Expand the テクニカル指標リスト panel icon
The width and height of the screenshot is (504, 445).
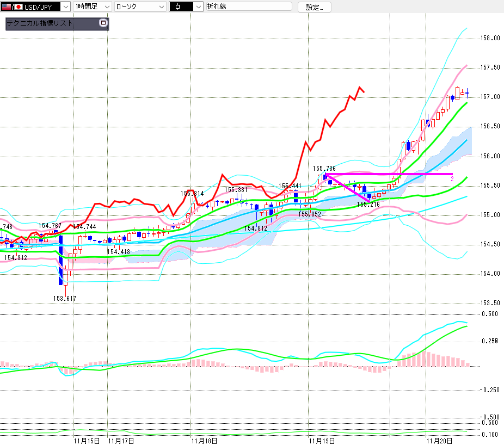tap(103, 23)
